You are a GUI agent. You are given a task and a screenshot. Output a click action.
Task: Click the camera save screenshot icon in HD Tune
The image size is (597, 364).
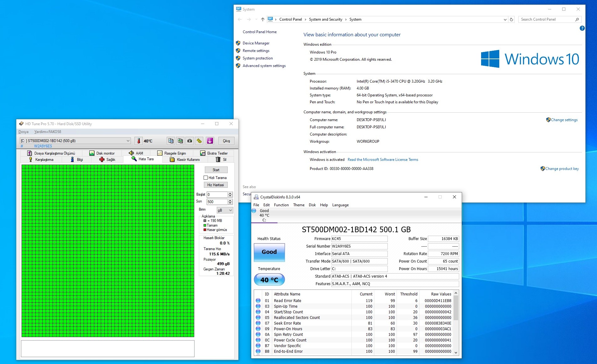[x=190, y=141]
